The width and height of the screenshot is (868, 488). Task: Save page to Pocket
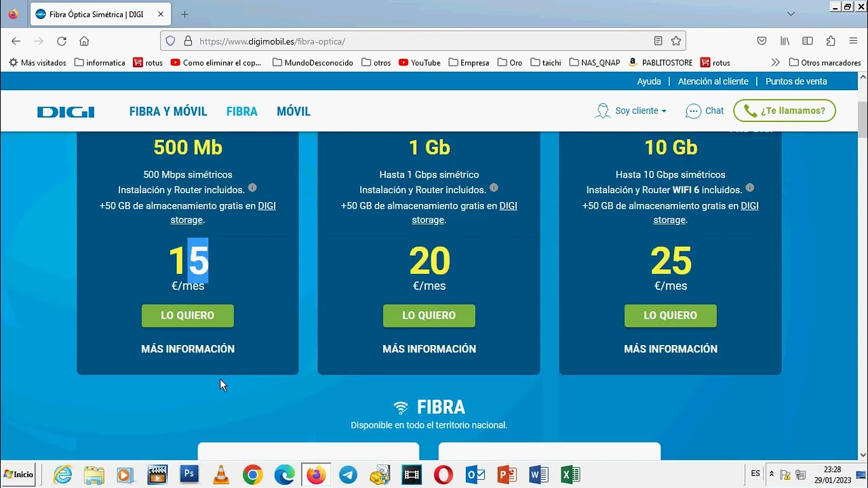(762, 41)
